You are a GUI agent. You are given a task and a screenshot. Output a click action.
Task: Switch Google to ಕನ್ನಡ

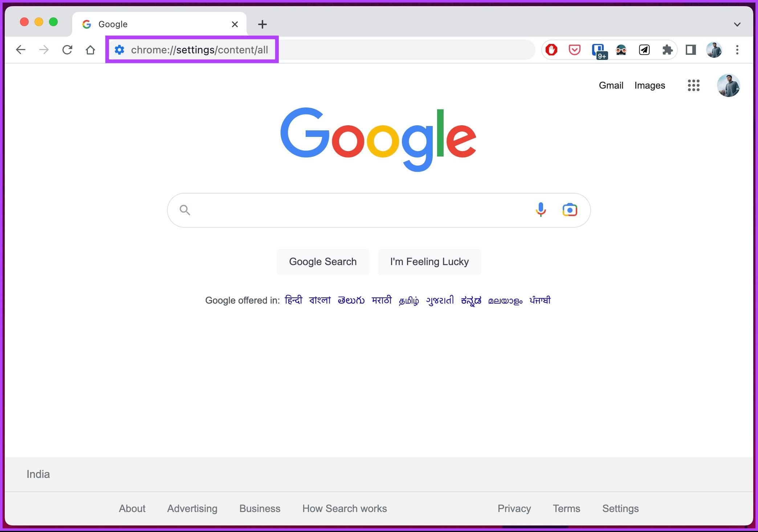tap(471, 301)
